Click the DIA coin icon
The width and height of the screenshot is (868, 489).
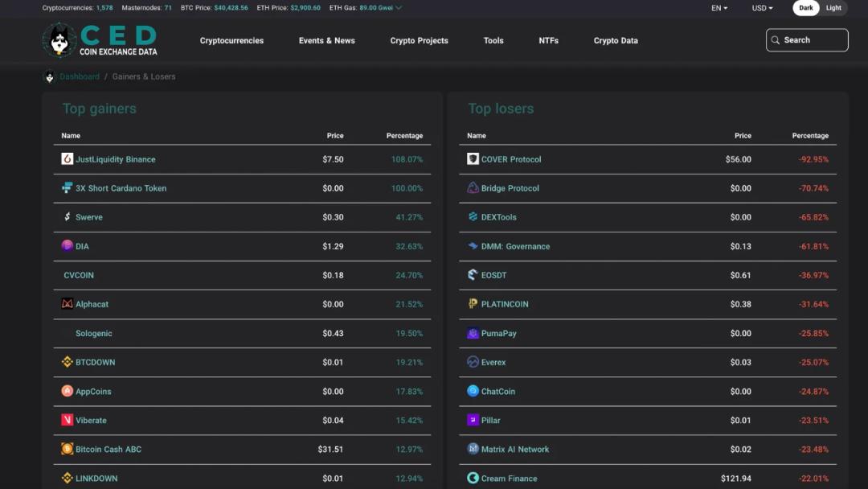(x=67, y=245)
